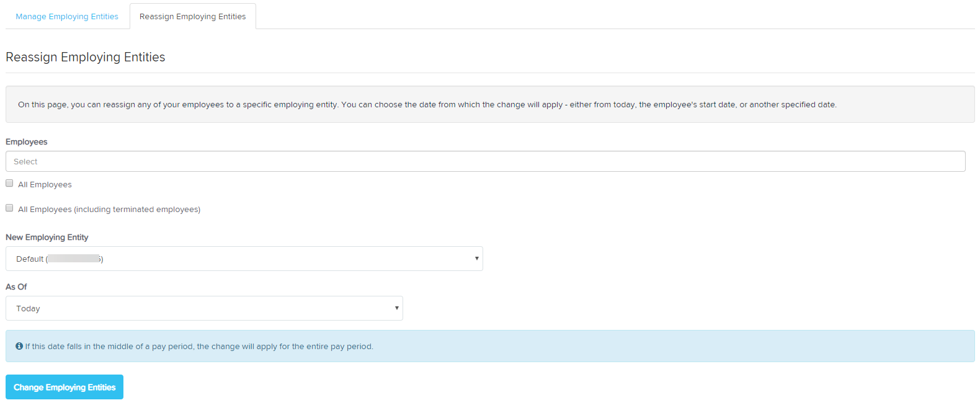Click the 'All Employees (including terminated employees)' label text
Viewport: 980px width, 413px height.
pyautogui.click(x=109, y=210)
